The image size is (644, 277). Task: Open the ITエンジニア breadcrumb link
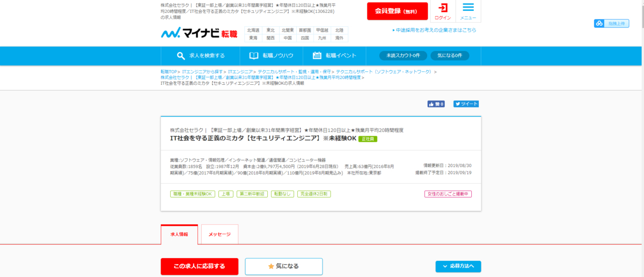coord(240,71)
